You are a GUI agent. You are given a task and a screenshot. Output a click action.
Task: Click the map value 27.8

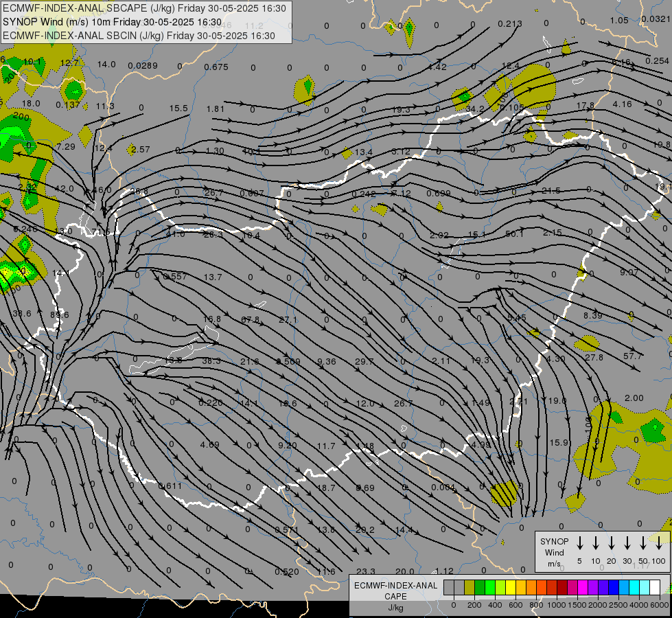coord(594,357)
